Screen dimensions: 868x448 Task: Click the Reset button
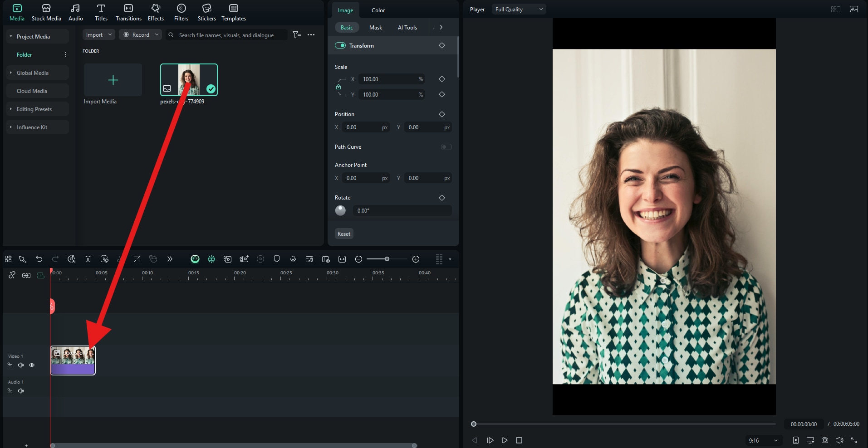(x=343, y=234)
